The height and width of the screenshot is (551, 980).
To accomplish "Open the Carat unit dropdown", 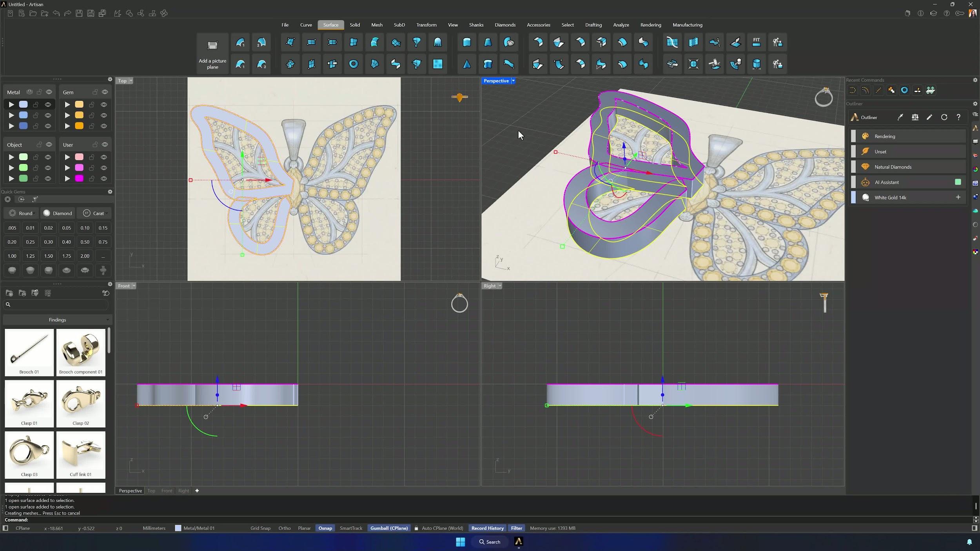I will 95,213.
